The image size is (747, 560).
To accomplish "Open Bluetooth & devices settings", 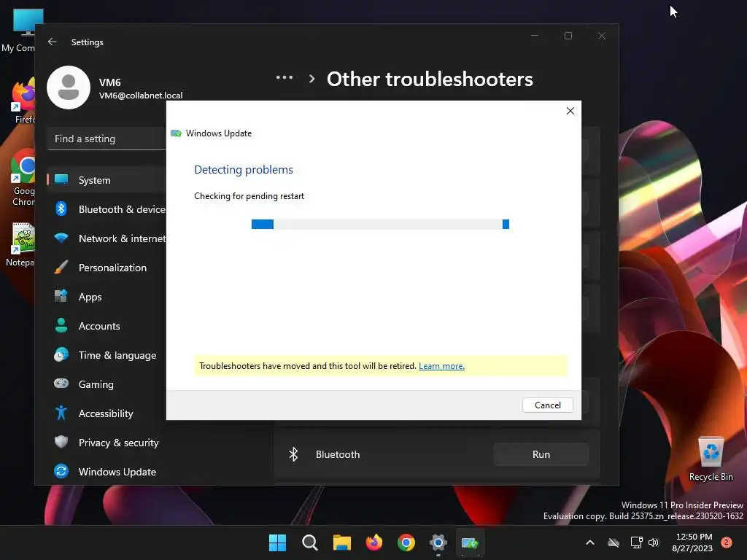I will pyautogui.click(x=107, y=209).
